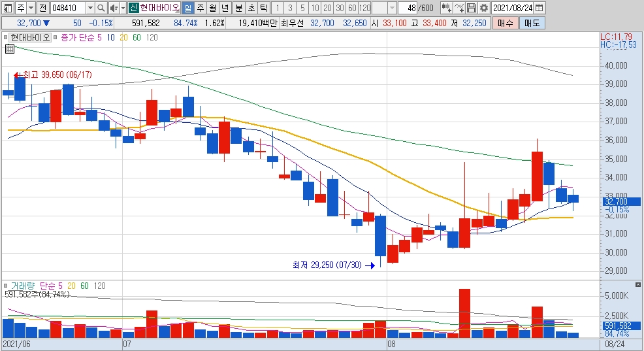Click the low price 32,250 value

[474, 23]
